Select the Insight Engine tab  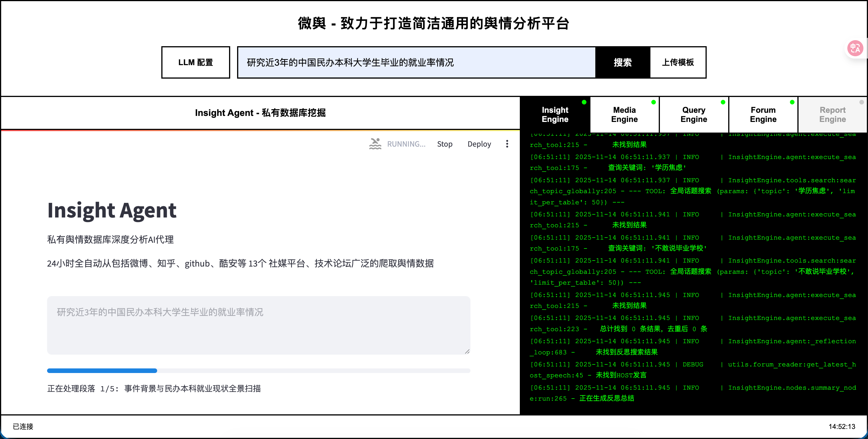[x=555, y=114]
